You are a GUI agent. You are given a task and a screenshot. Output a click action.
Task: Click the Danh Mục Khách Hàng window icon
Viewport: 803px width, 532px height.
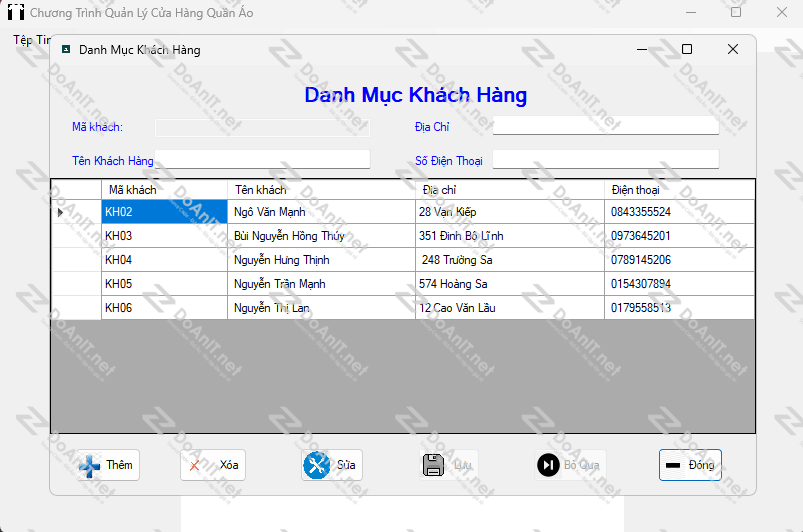pyautogui.click(x=66, y=49)
